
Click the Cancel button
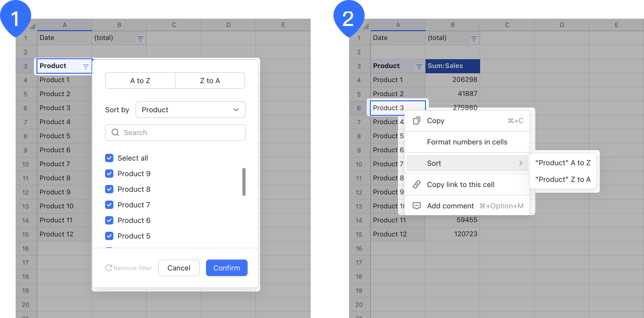178,268
